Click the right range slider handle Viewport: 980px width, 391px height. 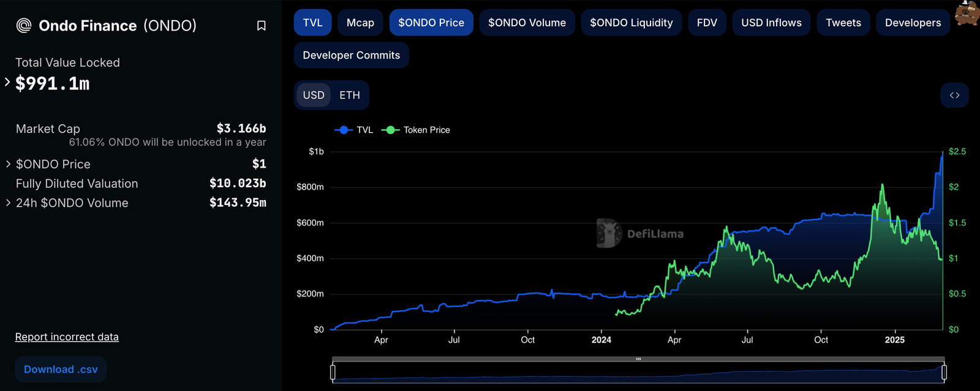tap(944, 372)
